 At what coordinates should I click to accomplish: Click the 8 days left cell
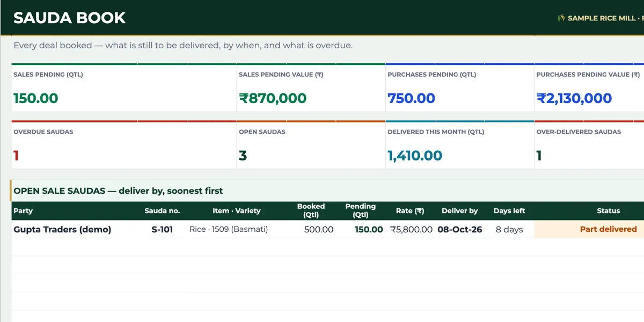click(x=509, y=229)
